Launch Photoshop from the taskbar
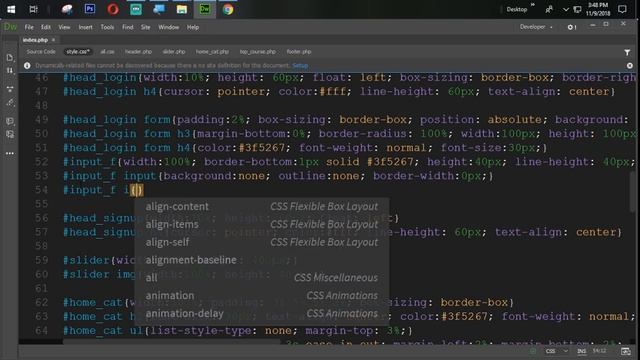The height and width of the screenshot is (360, 640). [90, 9]
